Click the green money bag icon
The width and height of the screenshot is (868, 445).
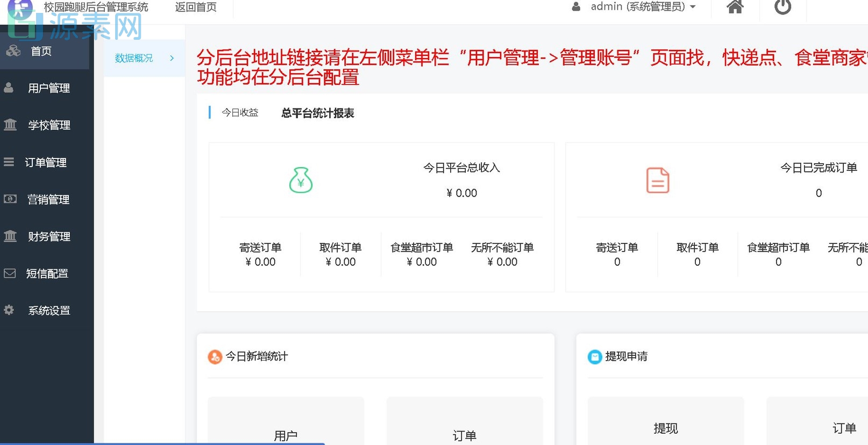(301, 180)
